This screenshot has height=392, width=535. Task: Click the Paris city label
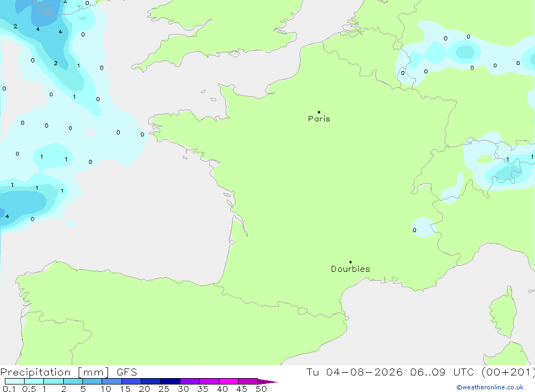point(319,119)
